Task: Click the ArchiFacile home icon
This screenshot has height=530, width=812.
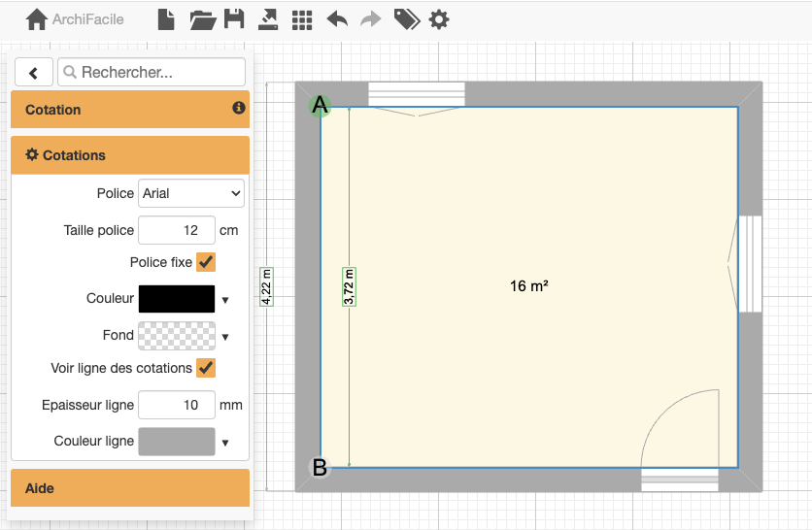Action: pyautogui.click(x=37, y=19)
